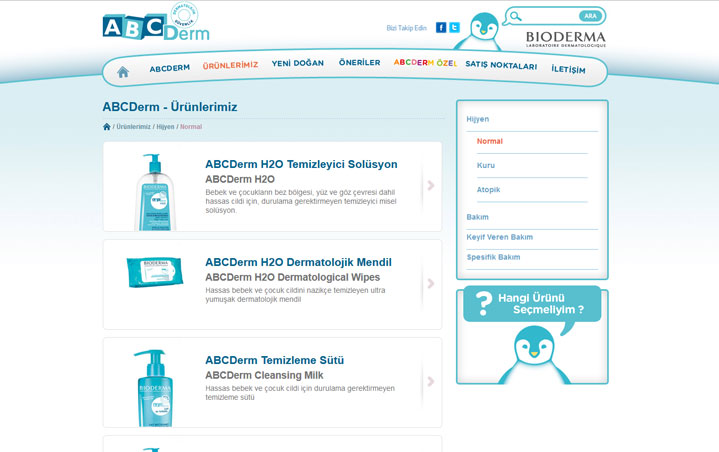
Task: Click into the search text field
Action: click(x=550, y=17)
